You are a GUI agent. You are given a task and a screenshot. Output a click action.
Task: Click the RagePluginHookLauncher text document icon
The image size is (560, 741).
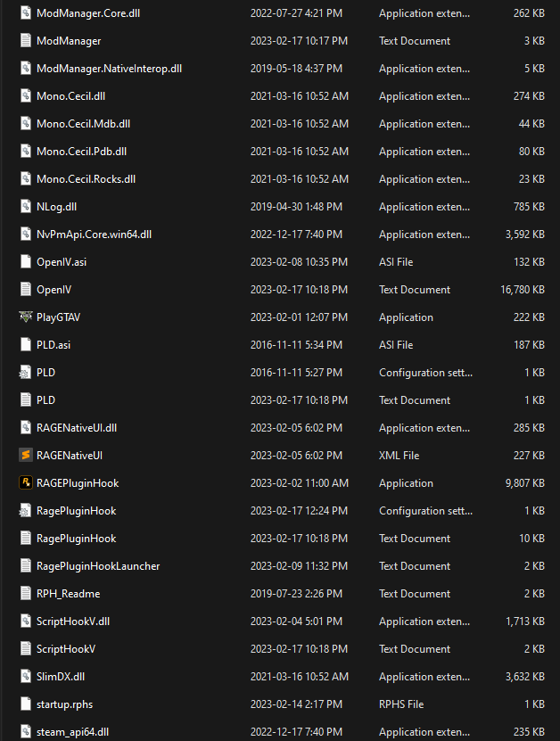coord(26,565)
